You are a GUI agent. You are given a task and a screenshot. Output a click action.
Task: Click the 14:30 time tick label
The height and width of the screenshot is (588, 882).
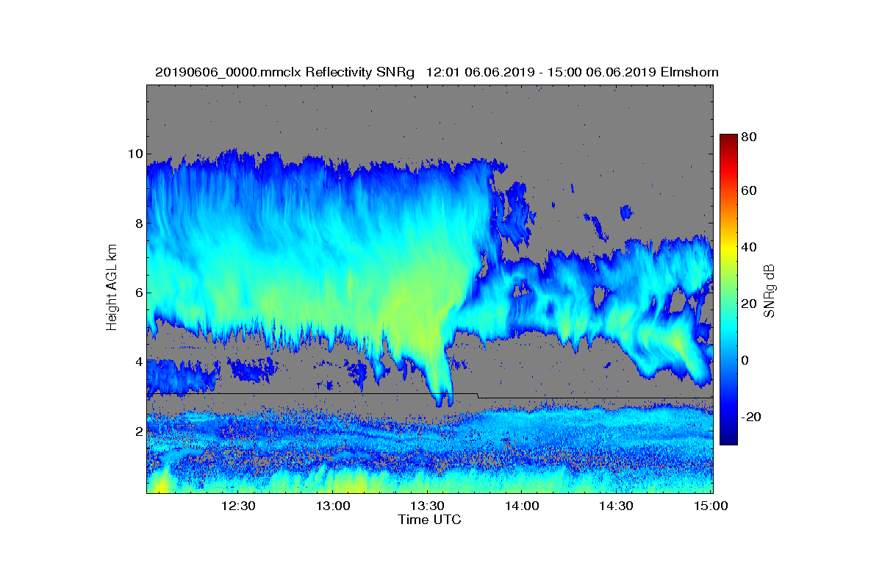[617, 506]
